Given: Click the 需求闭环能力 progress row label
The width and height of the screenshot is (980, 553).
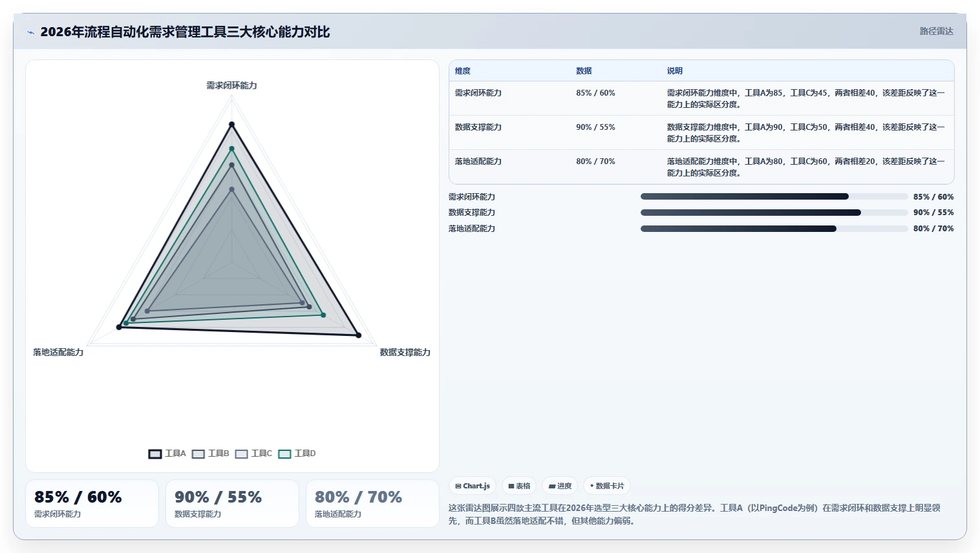Looking at the screenshot, I should [x=472, y=197].
